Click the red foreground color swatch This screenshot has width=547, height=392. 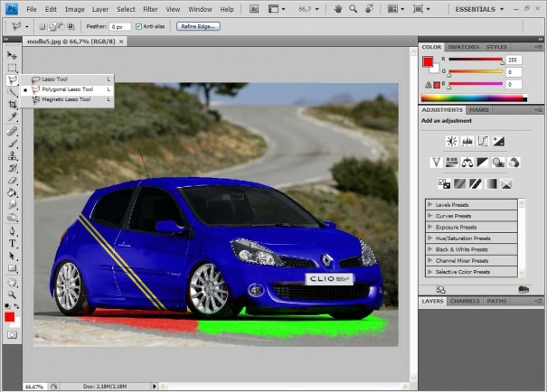tap(9, 317)
